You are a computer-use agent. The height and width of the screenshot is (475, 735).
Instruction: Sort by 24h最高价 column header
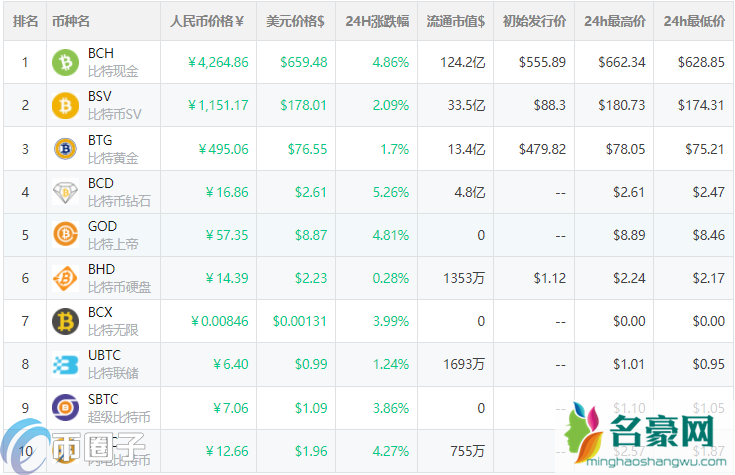(615, 21)
